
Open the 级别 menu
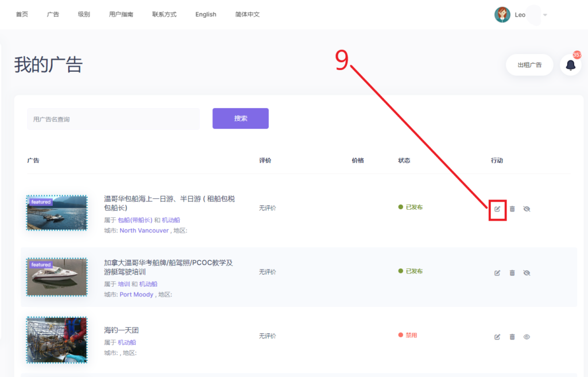(84, 14)
